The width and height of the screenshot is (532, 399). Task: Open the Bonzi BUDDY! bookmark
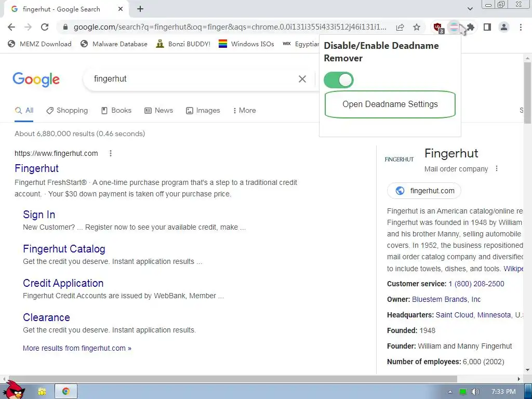tap(183, 44)
